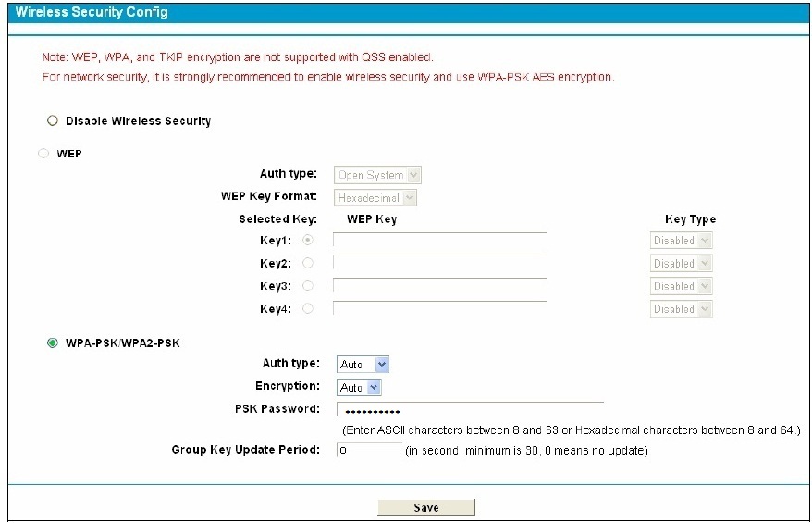Open the WEP Key Format Hexadecimal dropdown

point(375,198)
